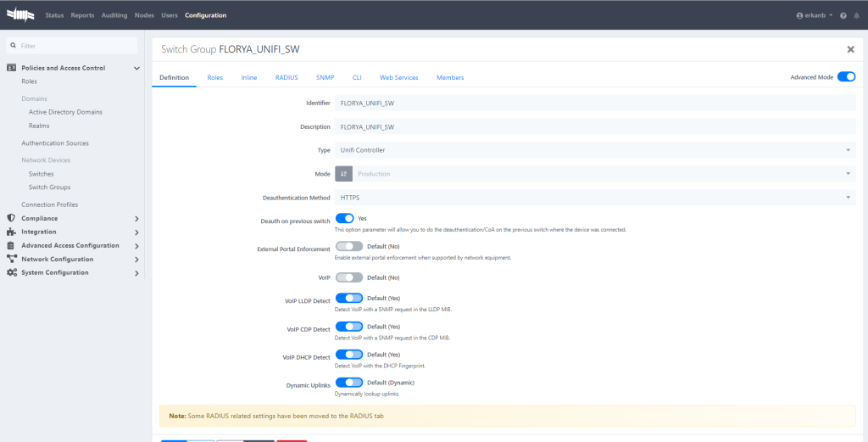Toggle External Portal Enforcement switch

point(349,246)
